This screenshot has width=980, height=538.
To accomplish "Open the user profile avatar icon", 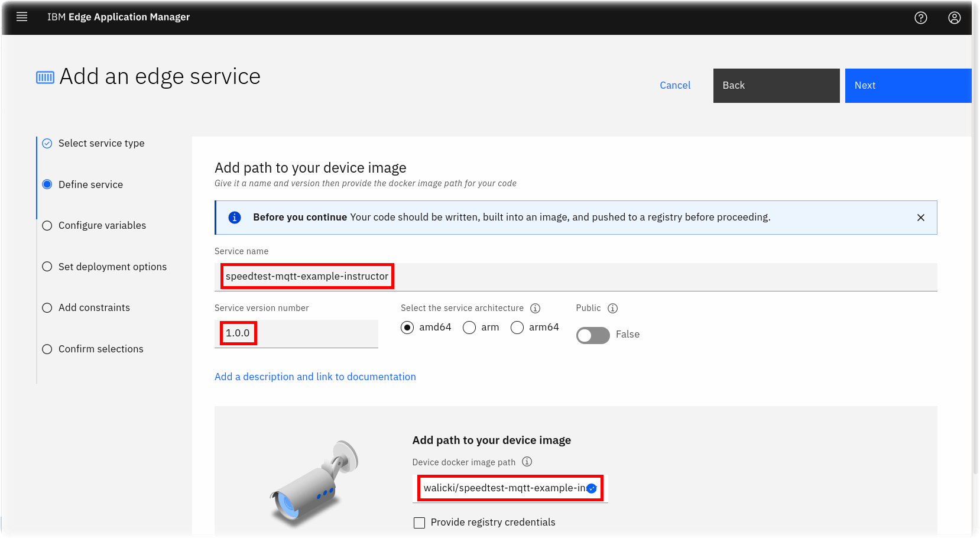I will click(955, 18).
